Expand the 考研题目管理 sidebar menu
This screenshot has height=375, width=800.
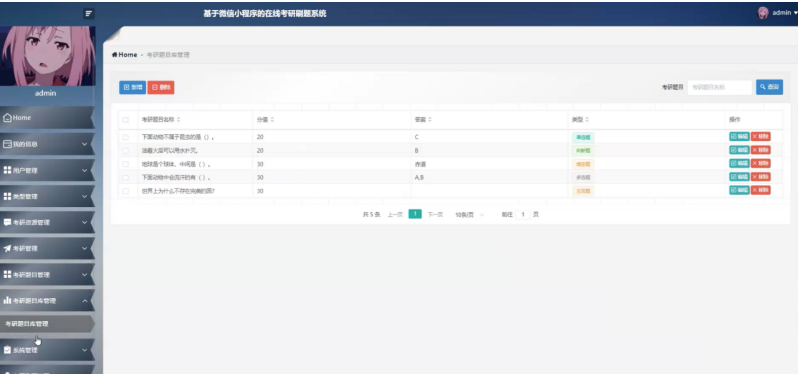coord(47,274)
